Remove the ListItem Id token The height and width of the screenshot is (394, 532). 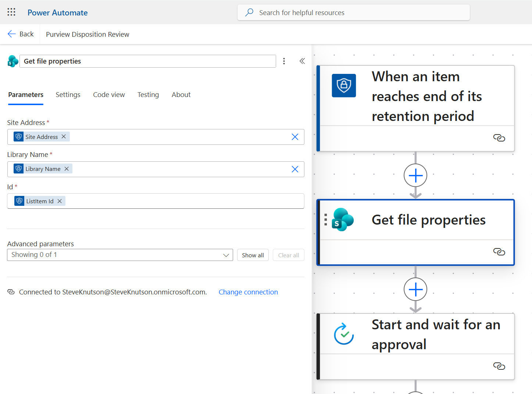pyautogui.click(x=60, y=201)
